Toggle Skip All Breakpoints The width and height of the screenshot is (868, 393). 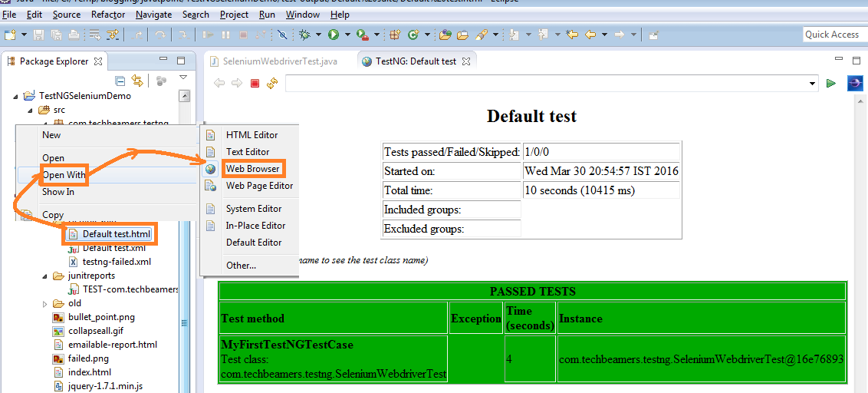click(x=282, y=35)
